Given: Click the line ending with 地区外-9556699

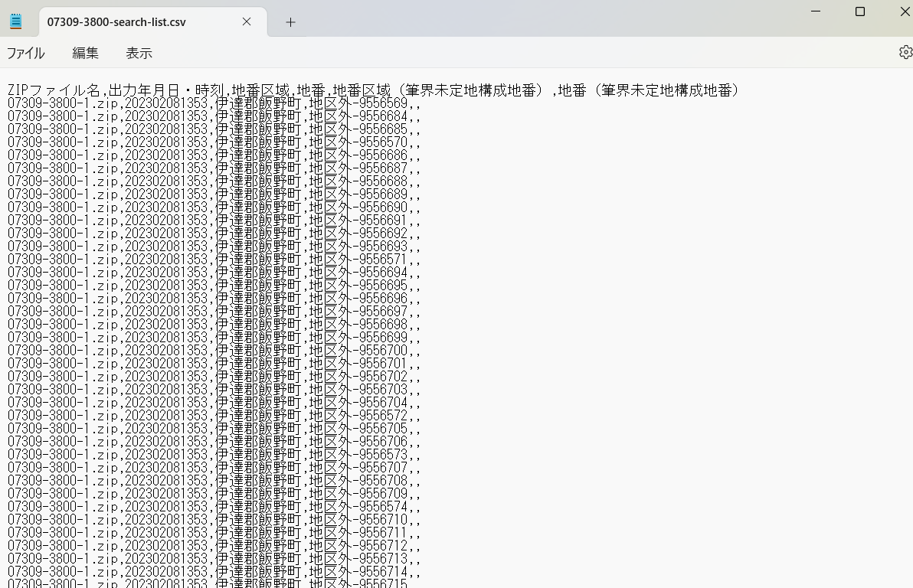Looking at the screenshot, I should point(214,337).
